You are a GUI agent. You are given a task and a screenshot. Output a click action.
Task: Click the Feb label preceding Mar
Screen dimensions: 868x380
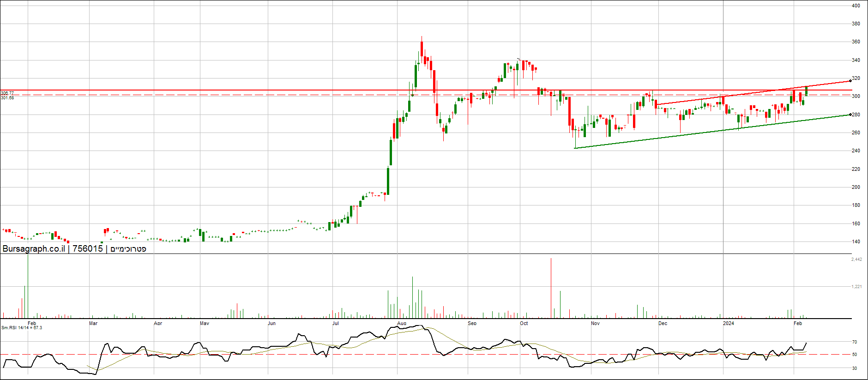tap(32, 323)
